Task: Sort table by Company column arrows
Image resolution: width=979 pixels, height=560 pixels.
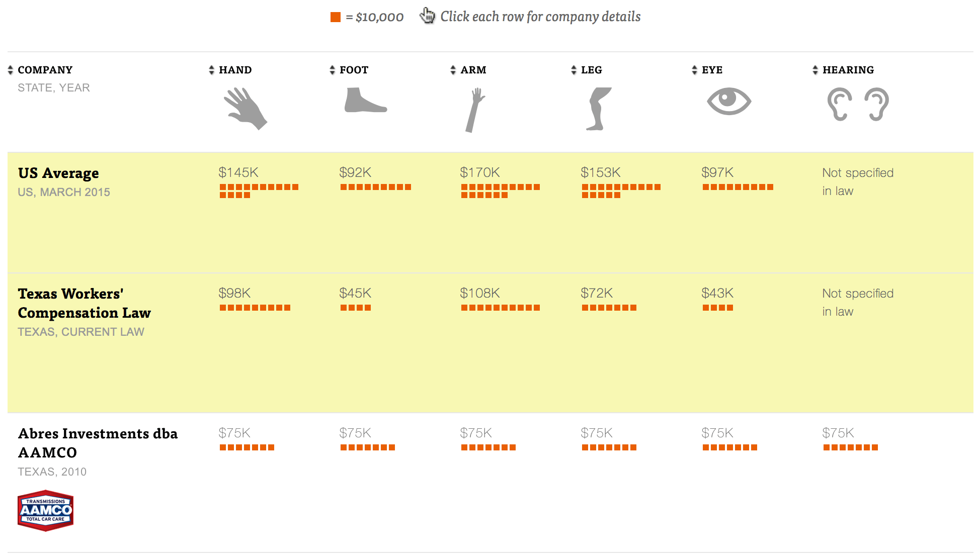Action: coord(10,70)
